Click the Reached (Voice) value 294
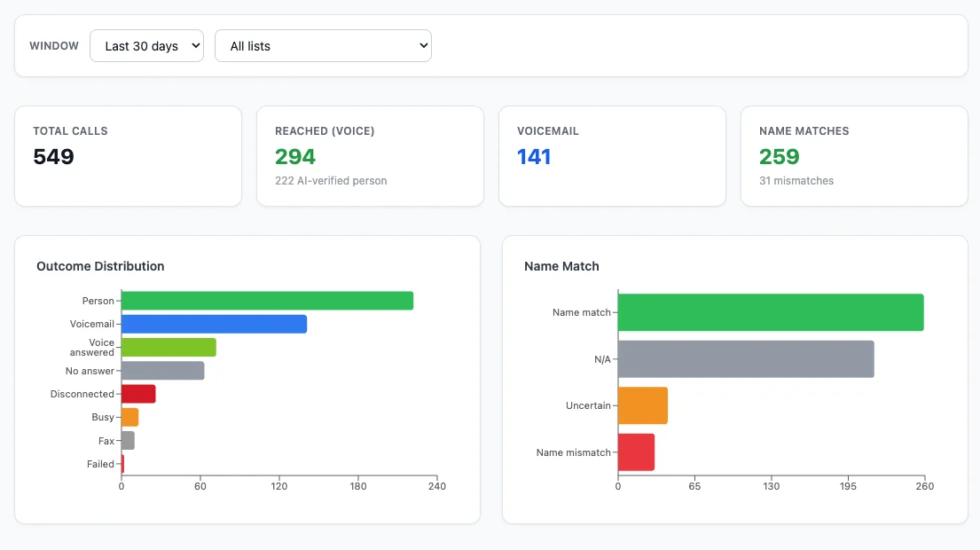 click(295, 156)
